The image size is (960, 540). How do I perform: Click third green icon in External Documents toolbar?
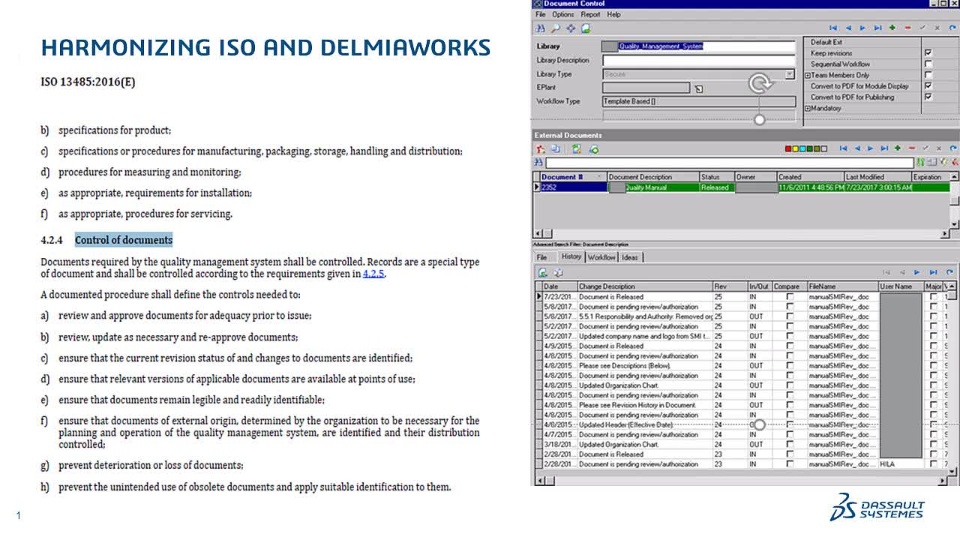[577, 149]
